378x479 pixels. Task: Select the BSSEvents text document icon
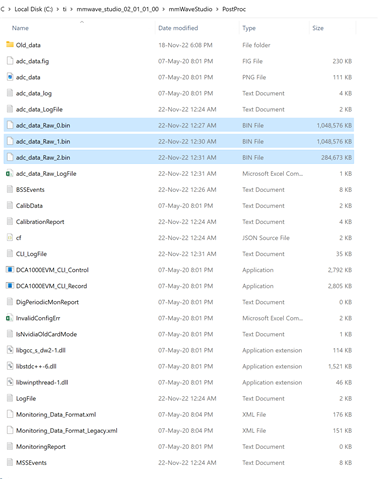click(x=10, y=189)
